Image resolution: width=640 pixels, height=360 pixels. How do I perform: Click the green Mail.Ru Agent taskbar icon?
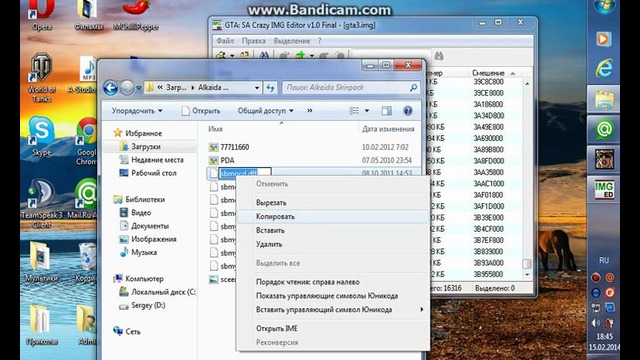604,129
